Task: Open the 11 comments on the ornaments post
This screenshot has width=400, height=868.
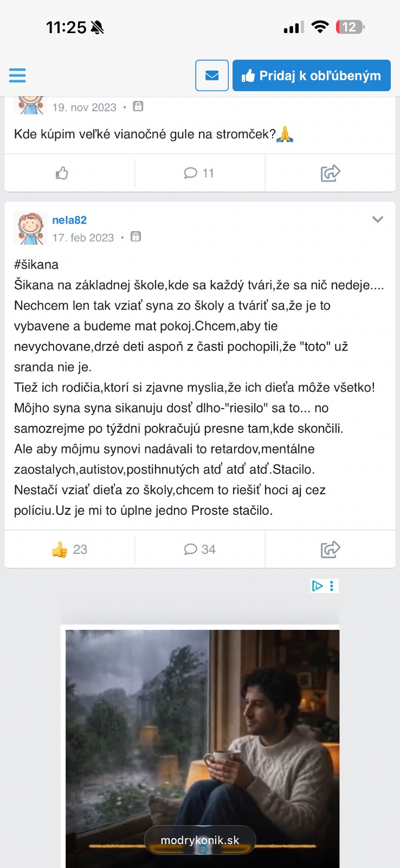Action: click(x=199, y=173)
